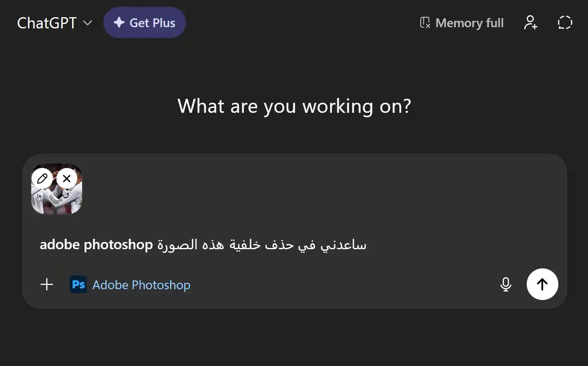Click ChatGPT in the top left menu bar
The image size is (588, 366).
(x=46, y=23)
